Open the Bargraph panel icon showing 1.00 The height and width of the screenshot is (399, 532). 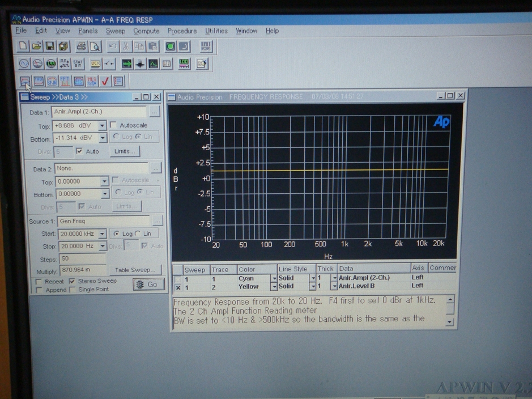point(184,63)
